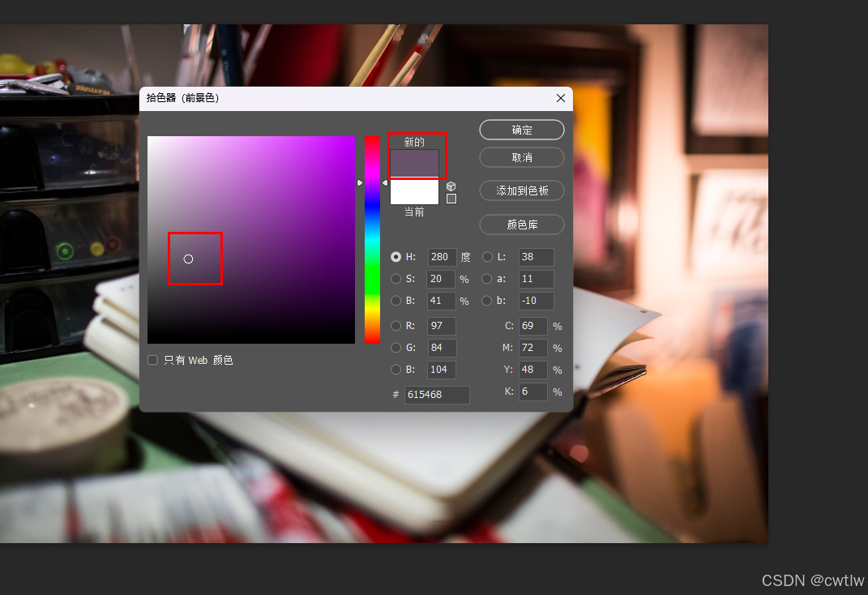Screen dimensions: 868x595
Task: Click the M field showing 72
Action: pyautogui.click(x=533, y=348)
